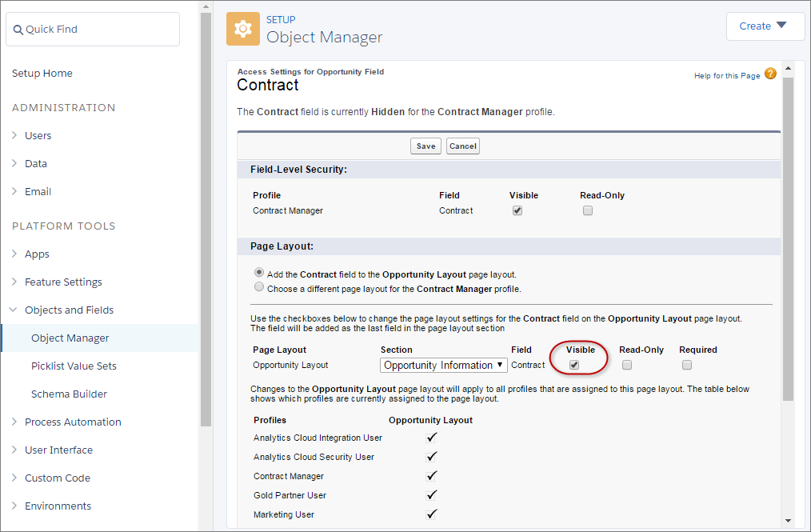Click the Field-Level Security heading
Viewport: 811px width, 532px height.
point(298,170)
